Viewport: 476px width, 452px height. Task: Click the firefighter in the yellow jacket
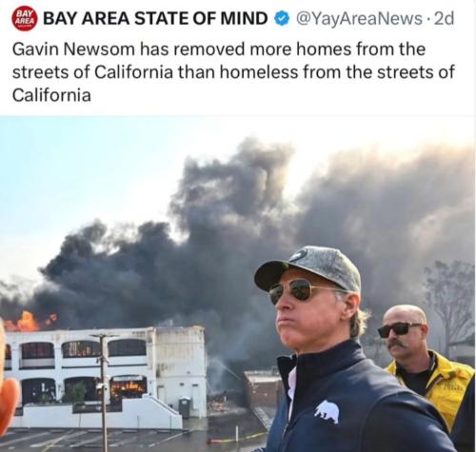[x=426, y=362]
